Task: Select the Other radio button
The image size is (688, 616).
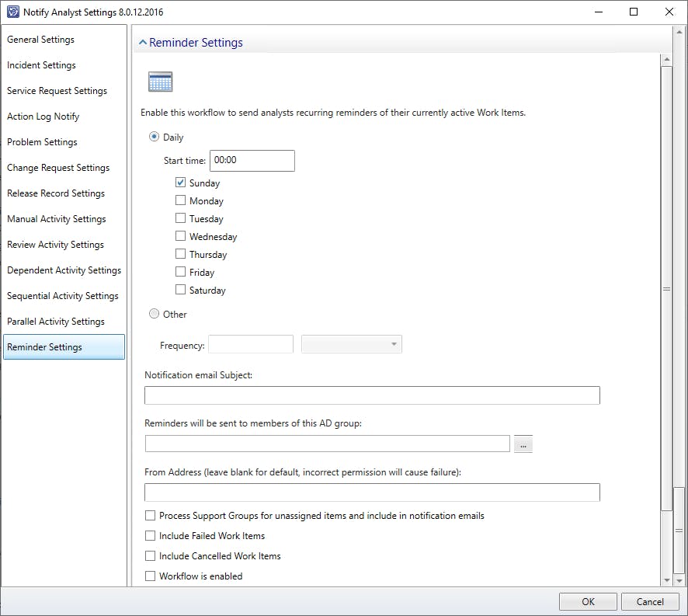Action: pyautogui.click(x=153, y=315)
